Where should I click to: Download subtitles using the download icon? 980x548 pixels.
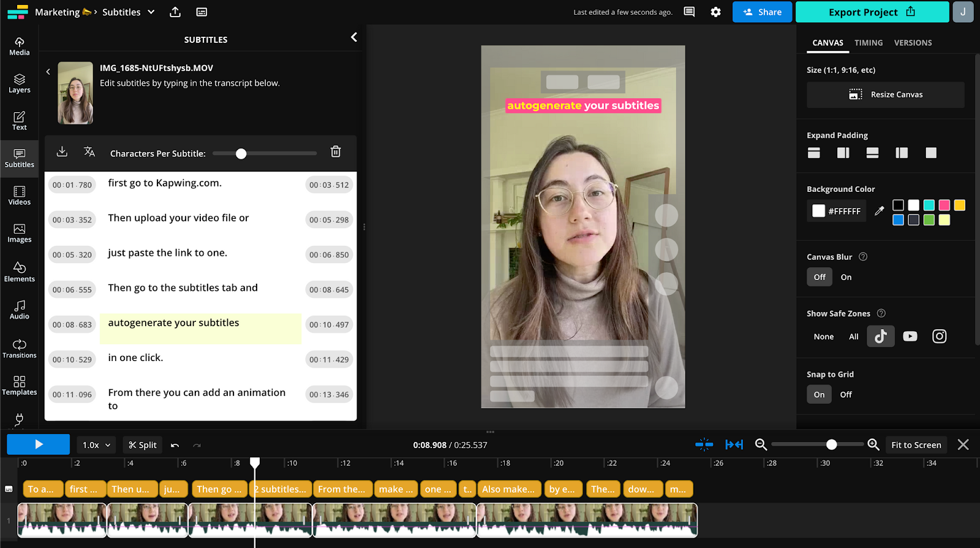62,152
